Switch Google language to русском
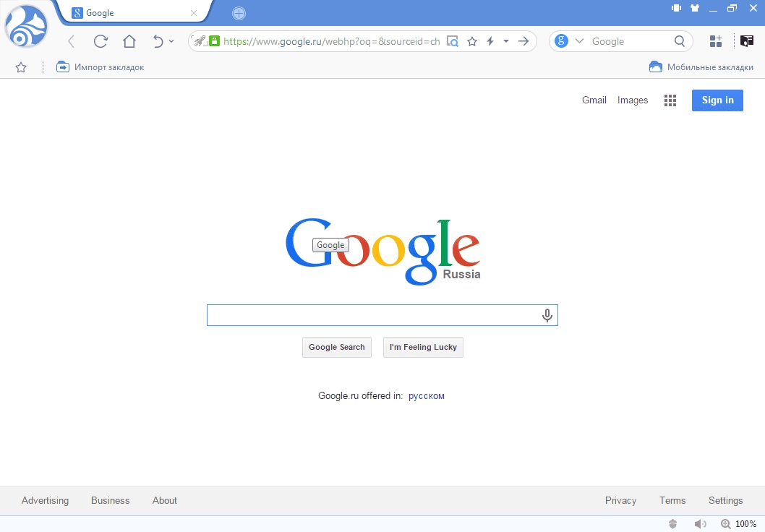The image size is (765, 532). click(x=426, y=396)
